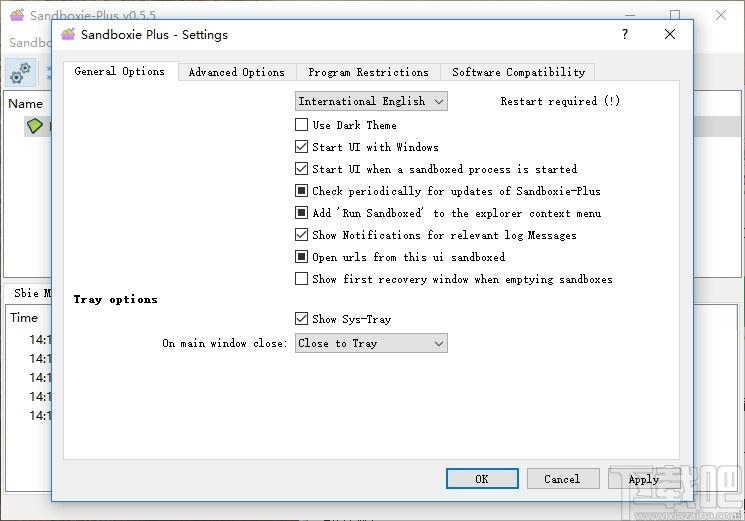Switch to the Program Restrictions tab
This screenshot has width=745, height=521.
tap(368, 72)
